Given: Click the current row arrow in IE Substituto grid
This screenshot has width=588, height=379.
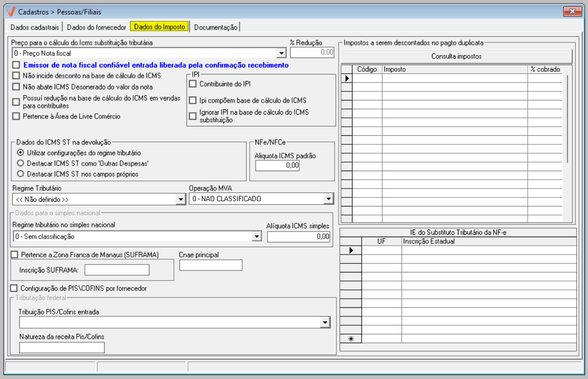Looking at the screenshot, I should pyautogui.click(x=351, y=250).
